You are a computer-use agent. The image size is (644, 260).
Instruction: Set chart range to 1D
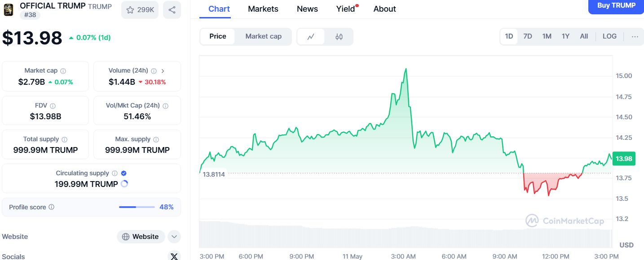(x=509, y=37)
